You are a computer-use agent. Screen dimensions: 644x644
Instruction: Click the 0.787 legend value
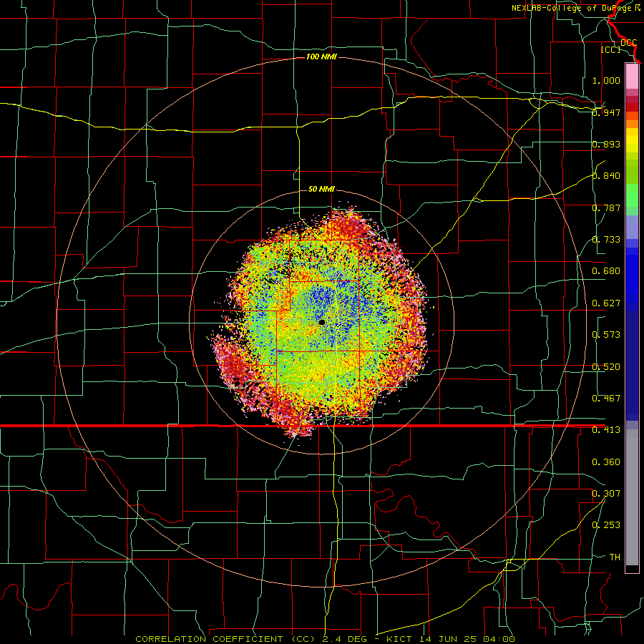[x=606, y=208]
